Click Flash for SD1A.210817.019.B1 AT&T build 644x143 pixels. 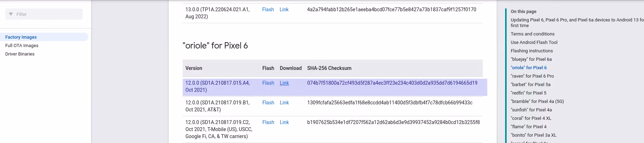tap(268, 103)
